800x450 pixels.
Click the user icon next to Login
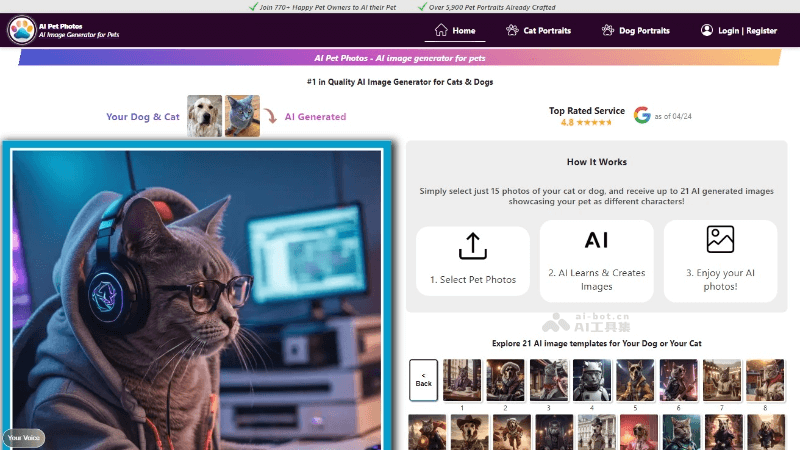pyautogui.click(x=705, y=31)
